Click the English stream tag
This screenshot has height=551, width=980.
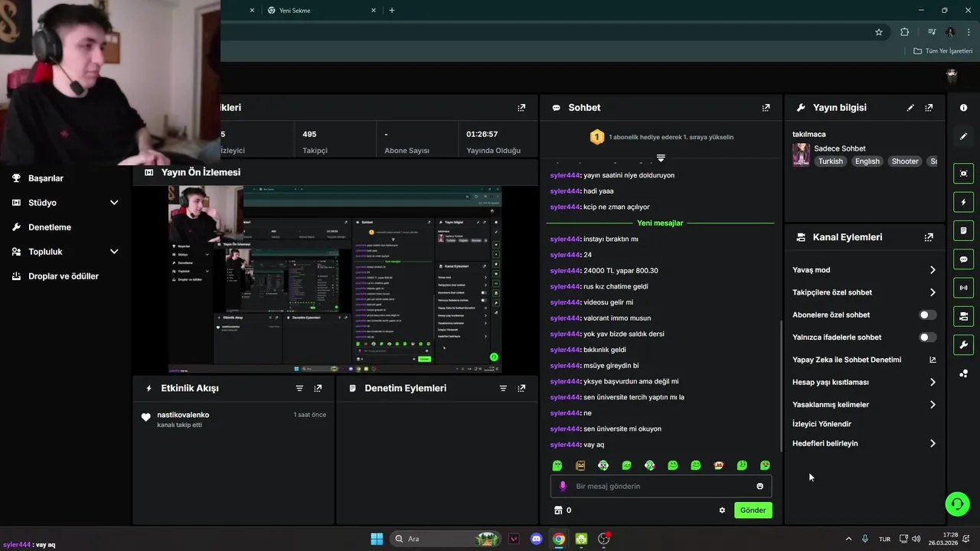tap(867, 161)
